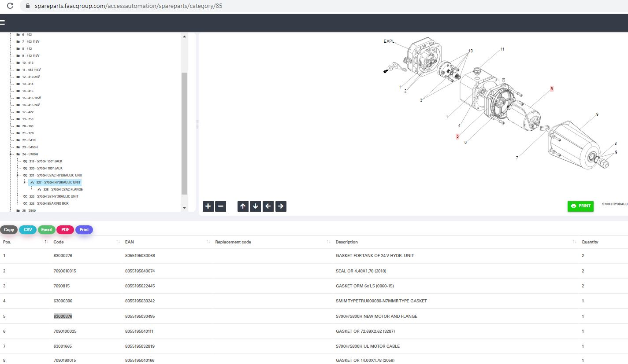Screen dimensions: 628x364
Task: Select 328 - S700H CBAC FLANGE
Action: [x=63, y=190]
